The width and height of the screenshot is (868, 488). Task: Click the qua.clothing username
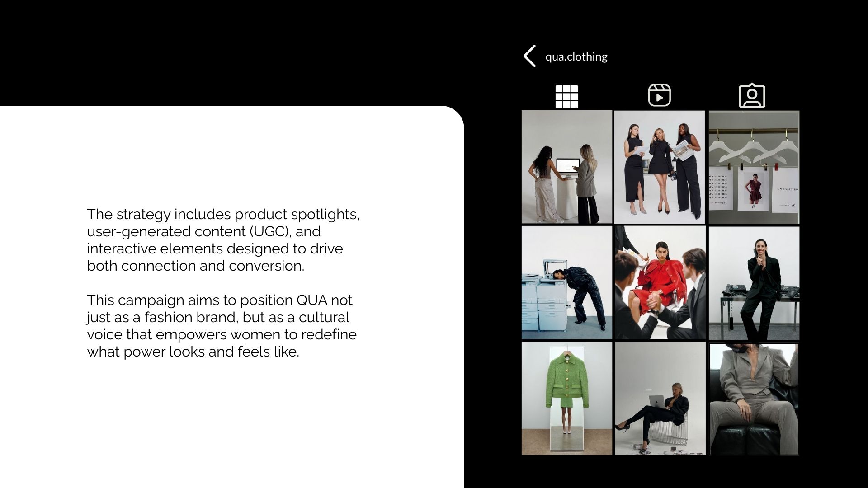coord(576,56)
